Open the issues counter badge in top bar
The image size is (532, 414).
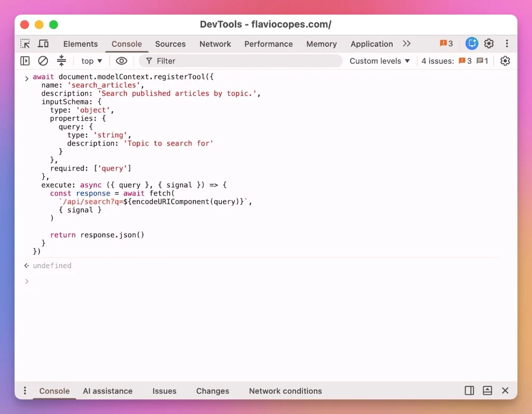point(446,44)
